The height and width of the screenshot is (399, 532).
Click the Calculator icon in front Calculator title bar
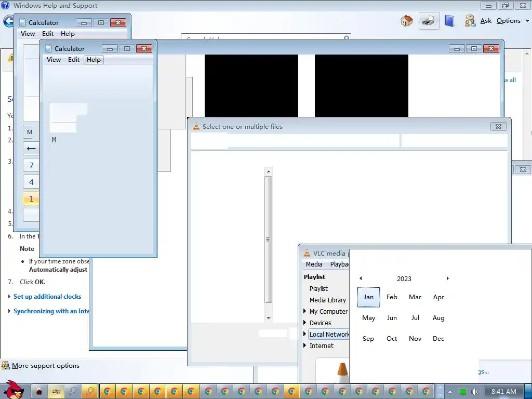click(48, 48)
